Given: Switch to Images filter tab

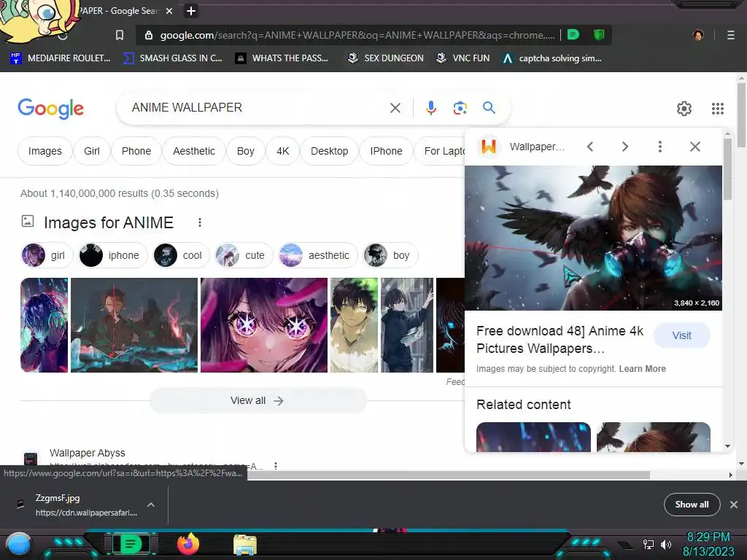Looking at the screenshot, I should [44, 151].
